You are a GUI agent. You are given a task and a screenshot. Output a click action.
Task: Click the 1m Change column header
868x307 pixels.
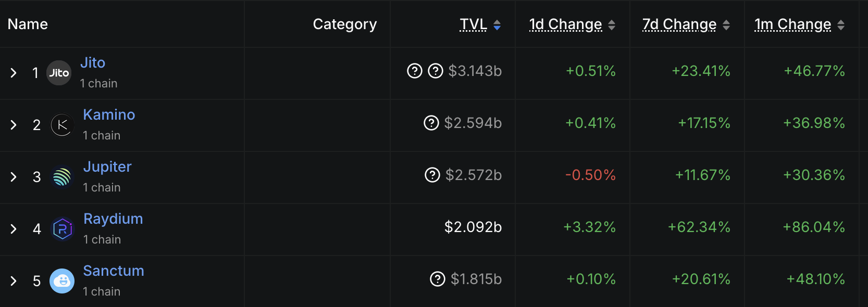(x=792, y=24)
